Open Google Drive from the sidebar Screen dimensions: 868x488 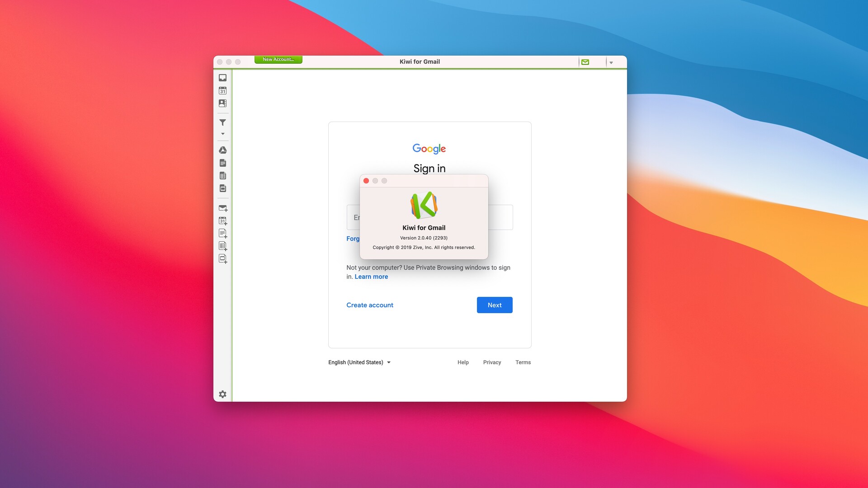pyautogui.click(x=222, y=150)
